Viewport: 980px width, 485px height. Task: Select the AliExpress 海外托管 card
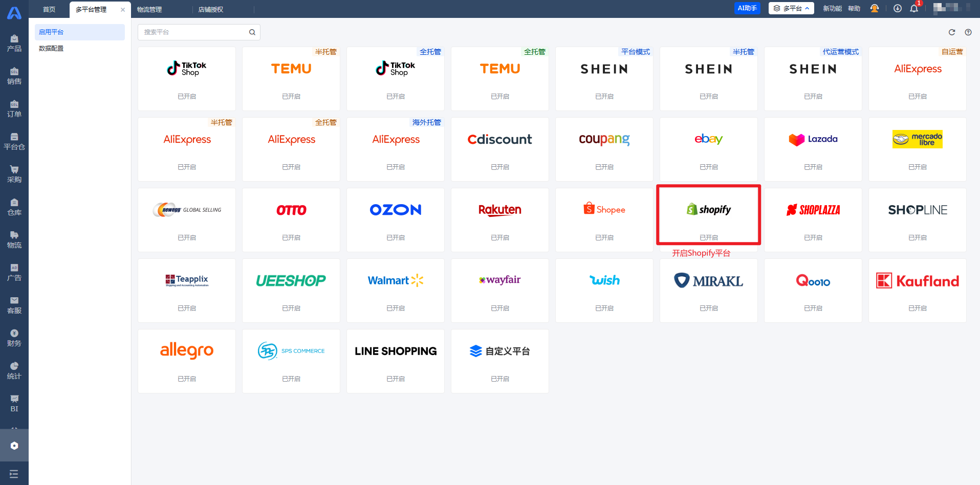[x=396, y=149]
